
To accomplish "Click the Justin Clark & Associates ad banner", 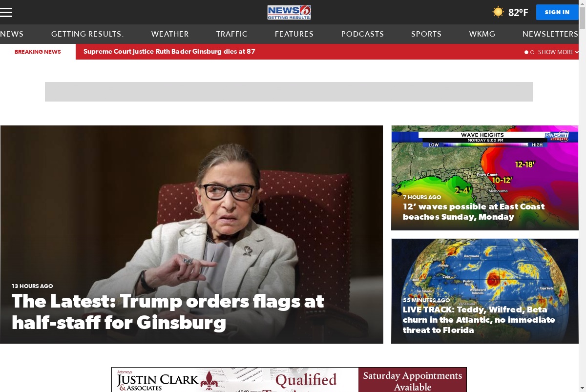I will (x=289, y=380).
